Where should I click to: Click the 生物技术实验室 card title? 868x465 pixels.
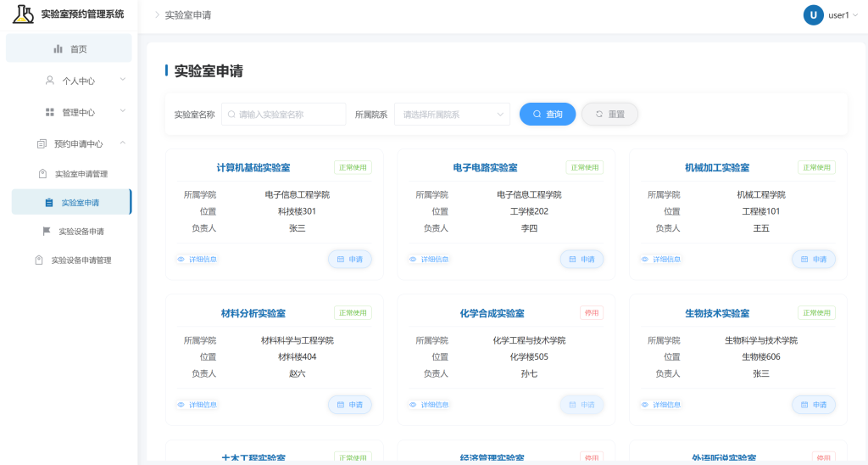(x=717, y=313)
